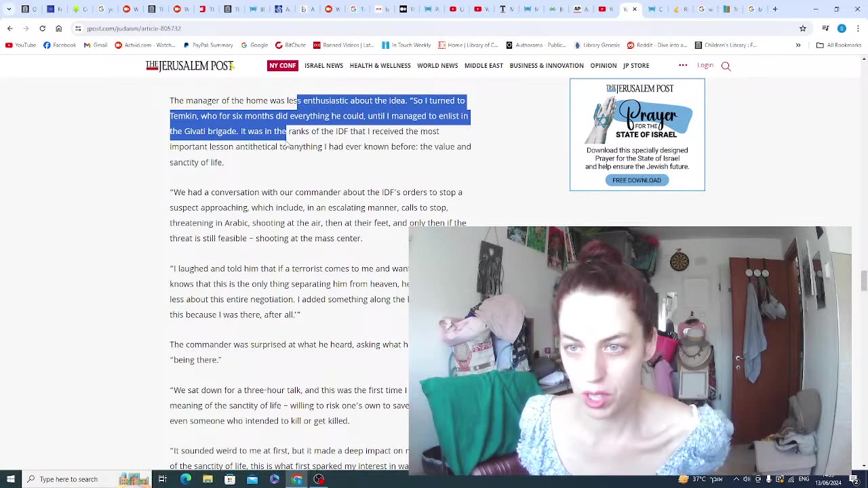View site information icon in address bar
The width and height of the screenshot is (868, 488).
(x=78, y=28)
